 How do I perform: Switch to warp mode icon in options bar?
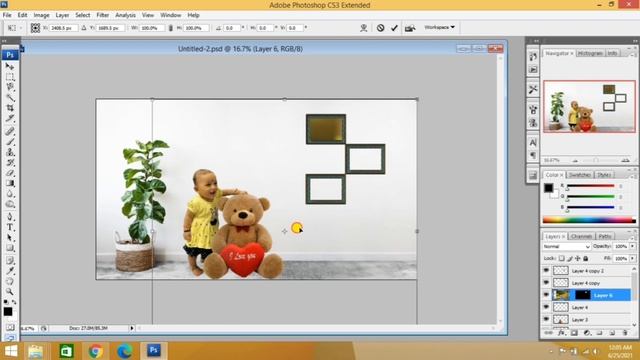point(363,28)
